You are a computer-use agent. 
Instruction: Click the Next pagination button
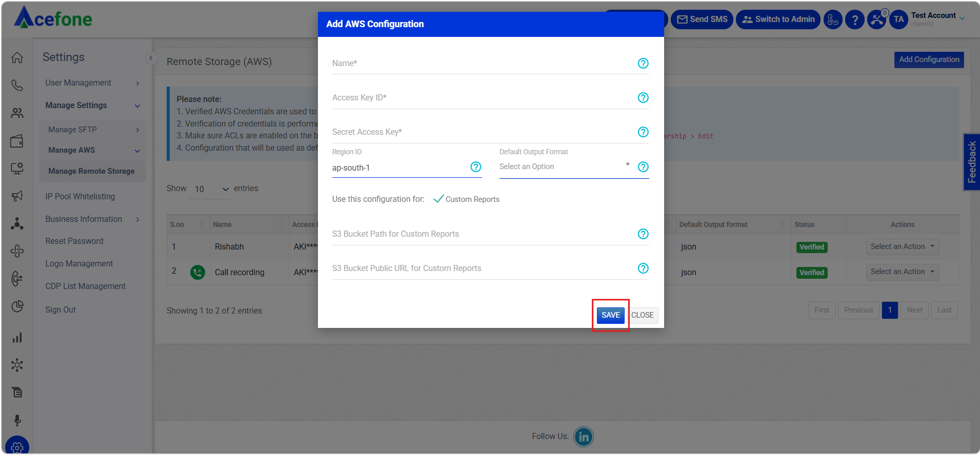point(914,310)
